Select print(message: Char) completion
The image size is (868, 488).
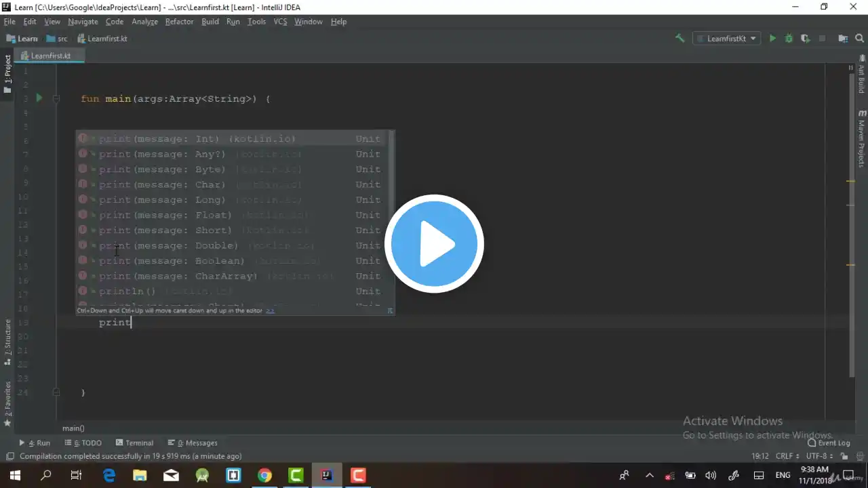point(231,184)
